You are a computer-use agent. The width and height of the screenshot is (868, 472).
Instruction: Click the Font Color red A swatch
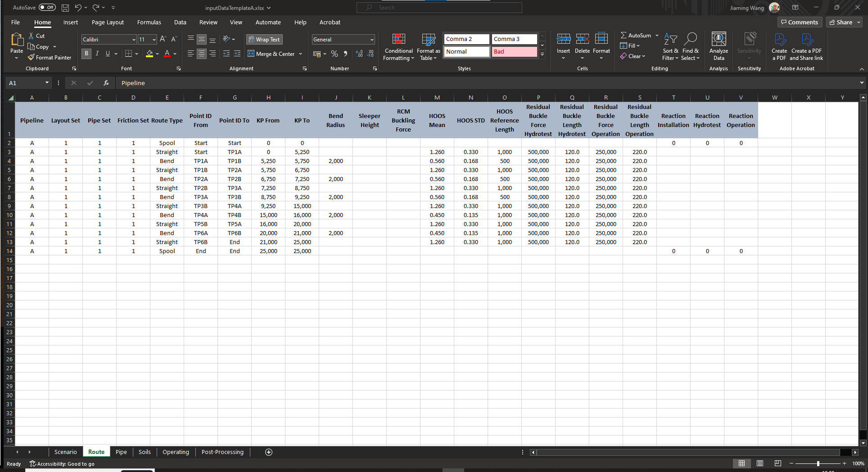[x=167, y=54]
